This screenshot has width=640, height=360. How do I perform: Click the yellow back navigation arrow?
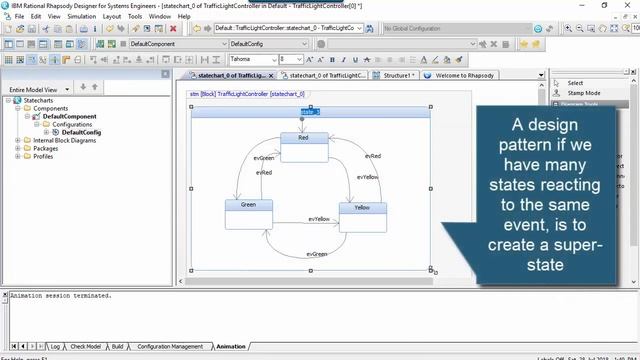pos(197,29)
